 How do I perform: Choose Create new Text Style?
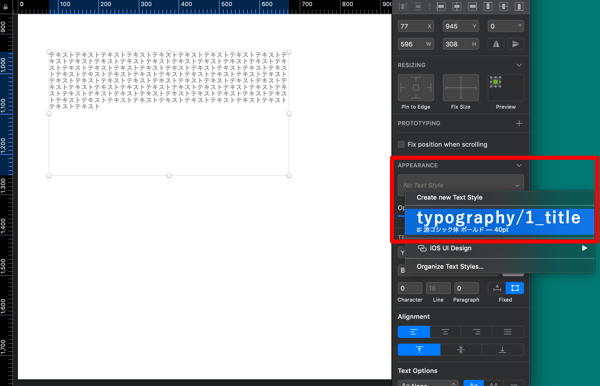[x=449, y=197]
